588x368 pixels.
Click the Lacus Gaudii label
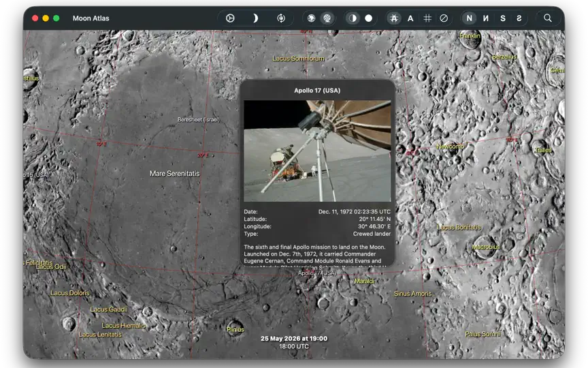pos(109,309)
